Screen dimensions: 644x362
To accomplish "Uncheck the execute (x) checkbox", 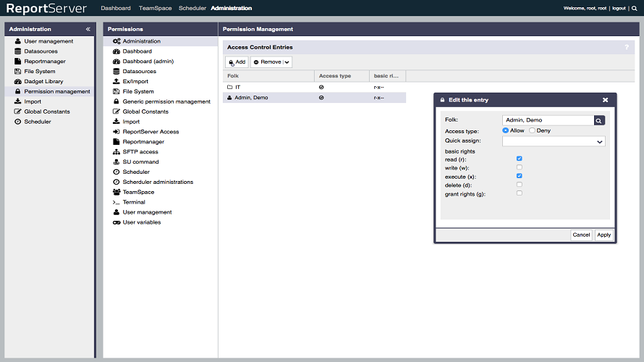I will click(x=520, y=176).
